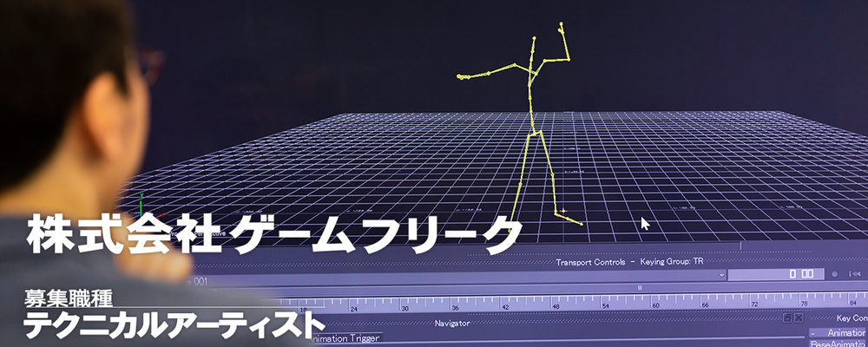Click the Transport Controls title bar text
The width and height of the screenshot is (868, 347).
tap(629, 261)
